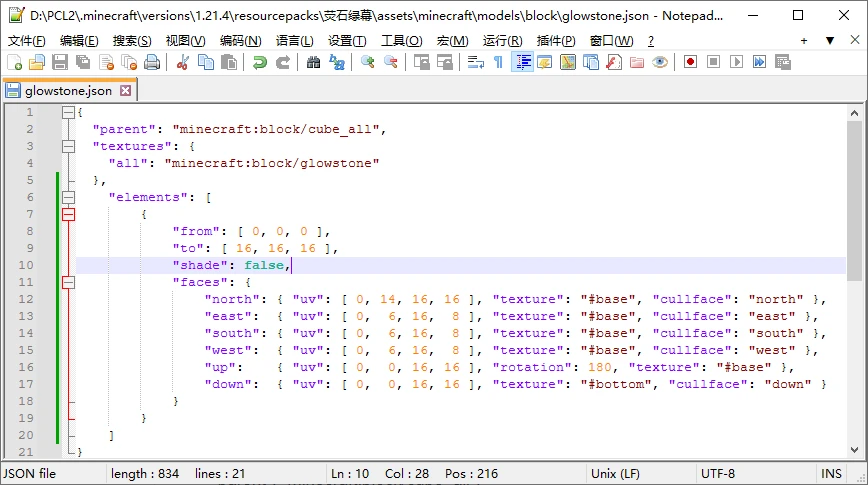Screen dimensions: 868x485
Task: Click the scrollbar down arrow
Action: (x=854, y=450)
